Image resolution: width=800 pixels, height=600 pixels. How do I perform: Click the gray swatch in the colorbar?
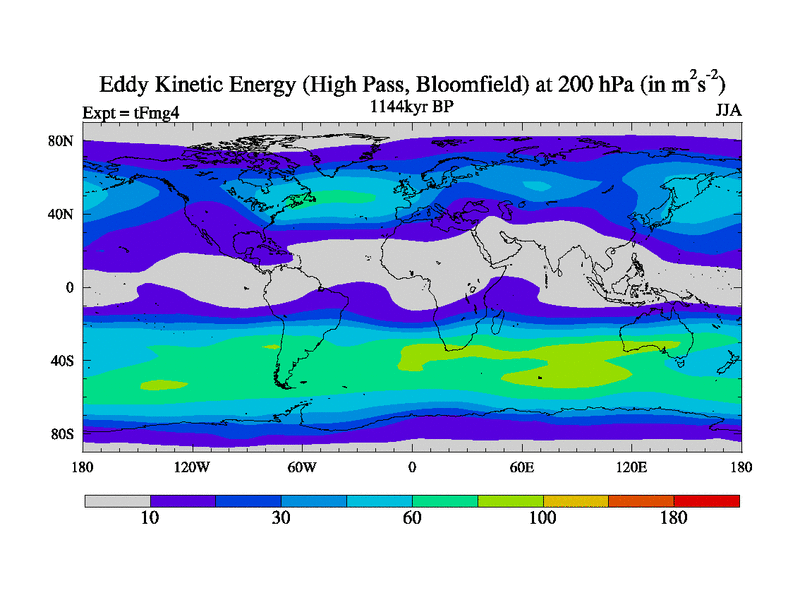(x=116, y=500)
